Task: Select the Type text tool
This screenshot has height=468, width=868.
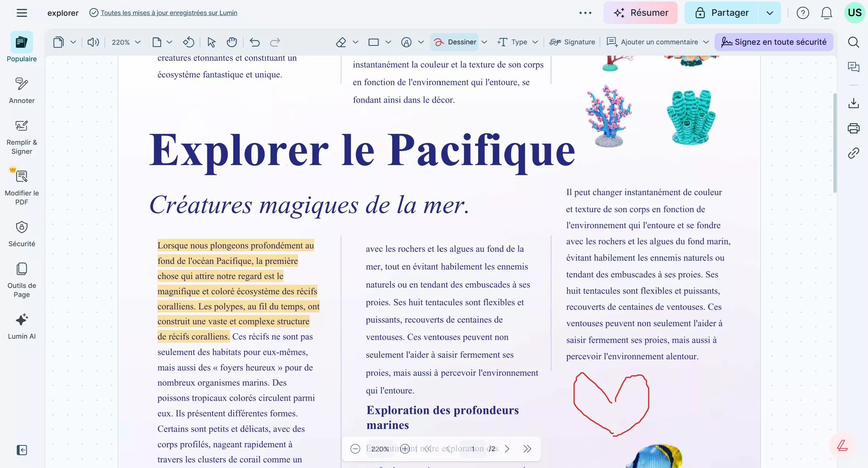Action: click(512, 42)
